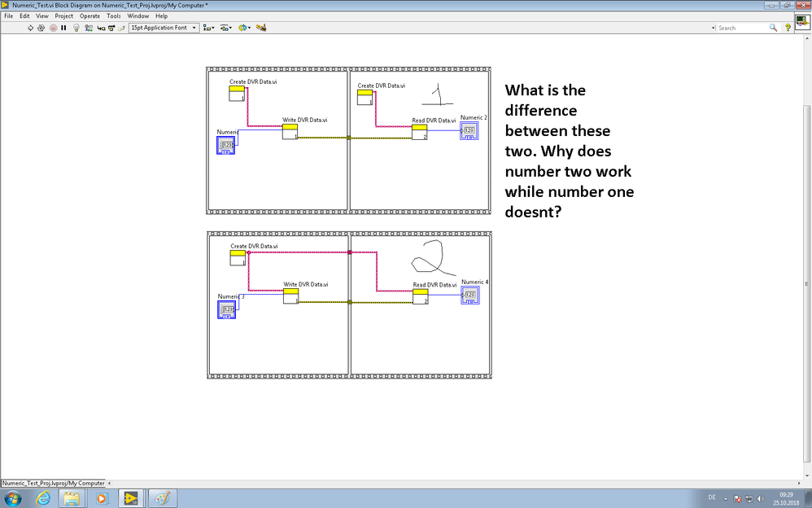Select Read DVR Data.vi in sequence 1
812x508 pixels.
point(420,132)
